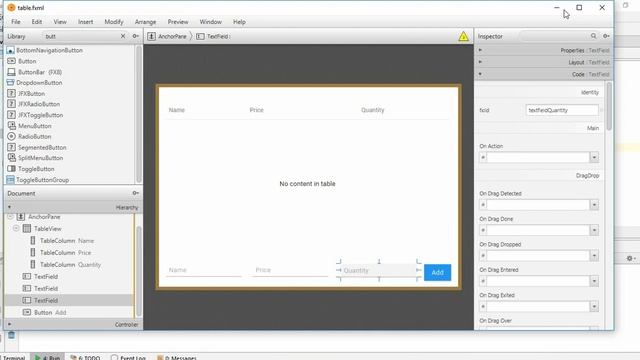Open the Preview menu
The width and height of the screenshot is (640, 360).
tap(178, 22)
